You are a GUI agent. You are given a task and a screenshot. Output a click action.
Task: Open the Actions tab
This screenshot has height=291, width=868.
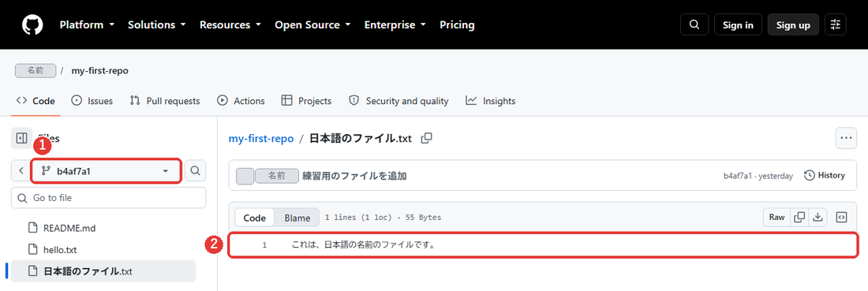[x=241, y=101]
